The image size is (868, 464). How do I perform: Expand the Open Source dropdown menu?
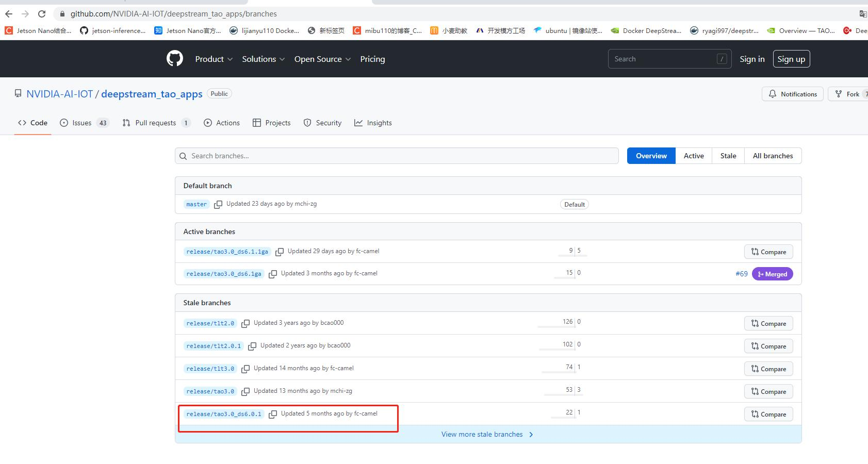pyautogui.click(x=322, y=59)
